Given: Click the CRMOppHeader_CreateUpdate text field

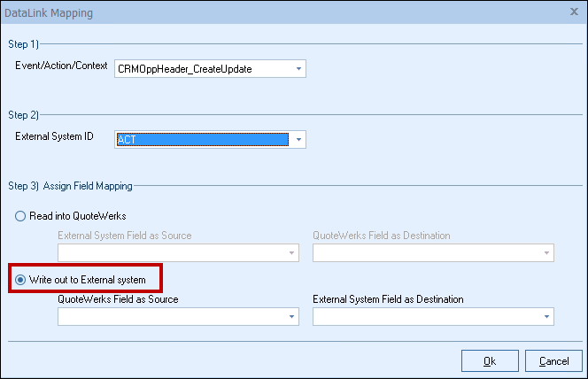Looking at the screenshot, I should coord(203,69).
